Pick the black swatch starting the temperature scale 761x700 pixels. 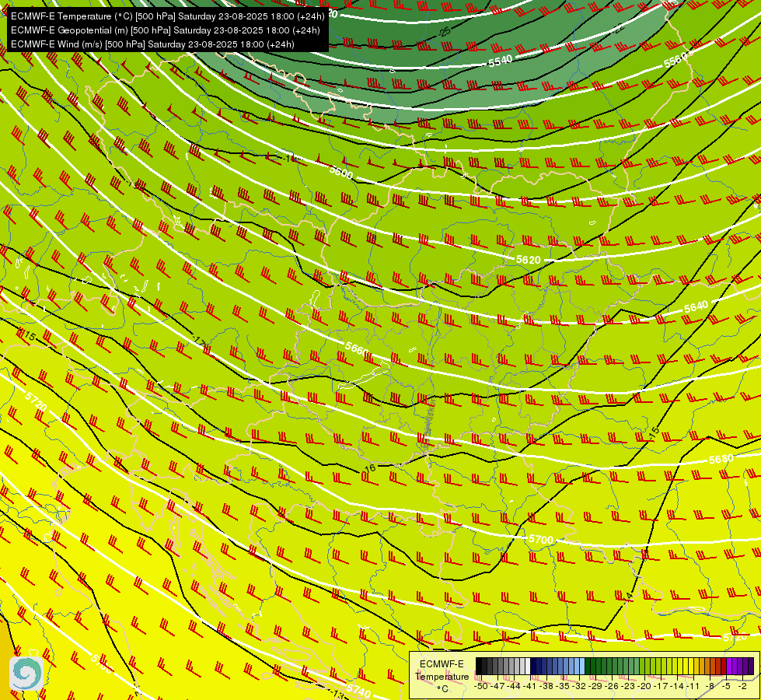[x=479, y=666]
